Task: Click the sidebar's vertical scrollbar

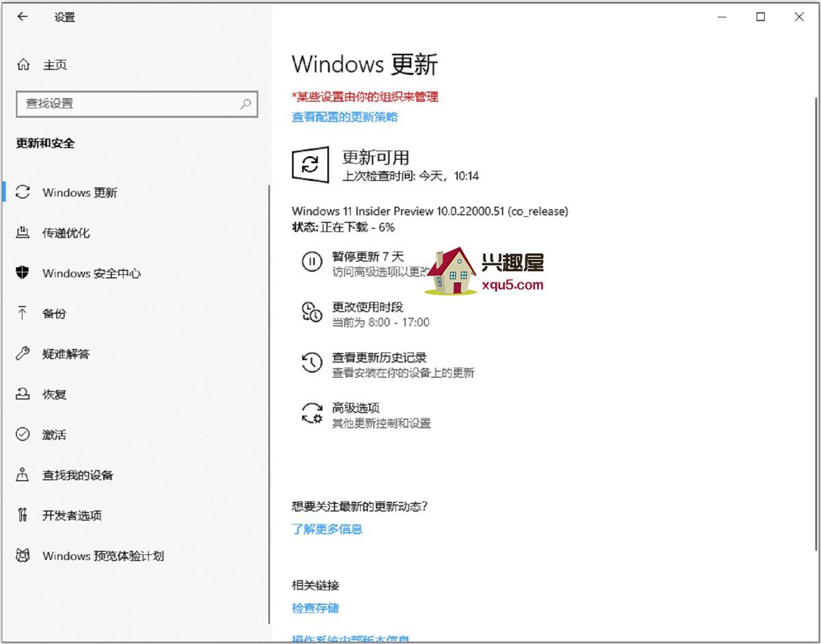Action: 270,403
